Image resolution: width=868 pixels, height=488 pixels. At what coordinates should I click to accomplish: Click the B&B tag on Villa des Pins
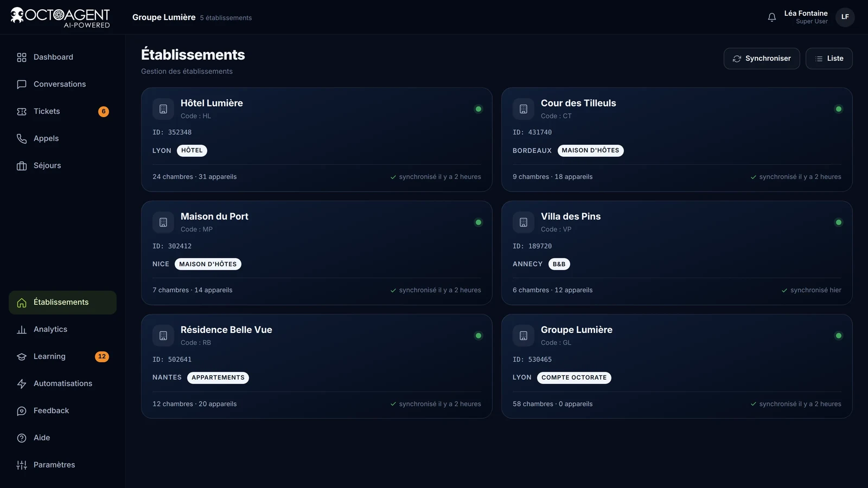tap(559, 264)
